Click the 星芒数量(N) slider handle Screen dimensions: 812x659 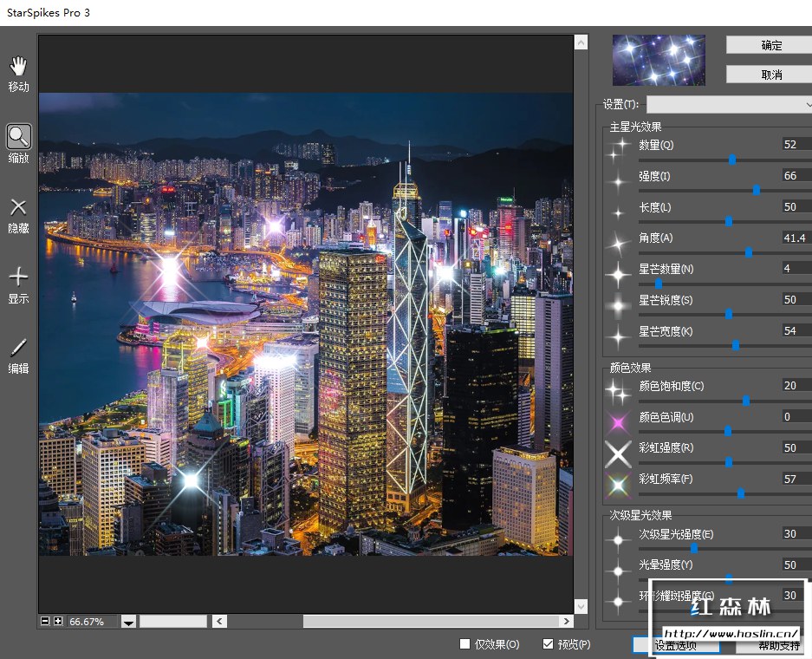click(x=659, y=284)
